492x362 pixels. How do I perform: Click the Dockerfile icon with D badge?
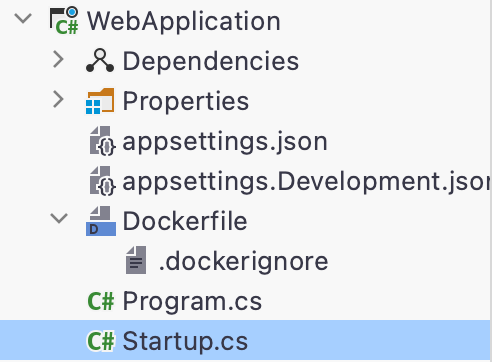[x=101, y=221]
